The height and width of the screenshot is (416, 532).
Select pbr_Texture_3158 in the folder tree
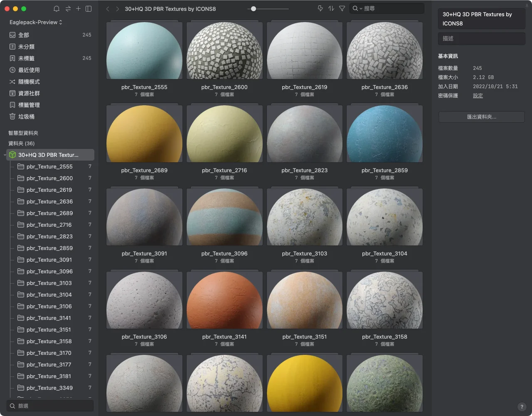50,341
